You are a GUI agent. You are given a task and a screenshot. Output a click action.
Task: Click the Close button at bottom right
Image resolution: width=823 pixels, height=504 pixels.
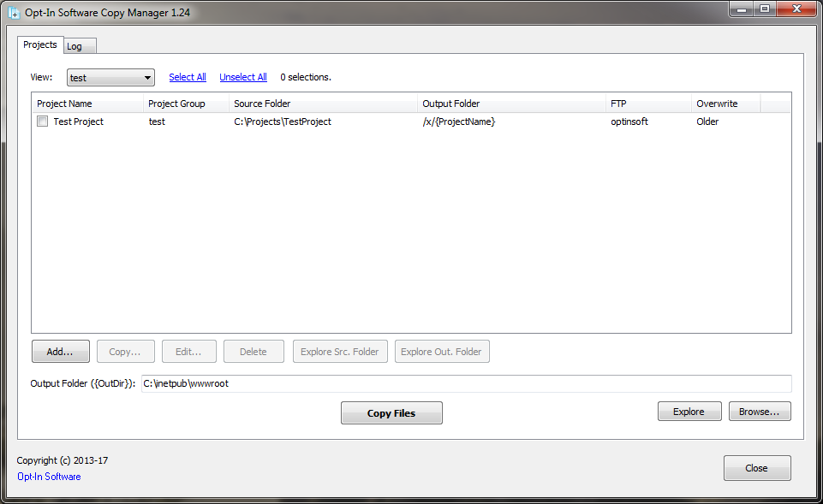[x=756, y=468]
